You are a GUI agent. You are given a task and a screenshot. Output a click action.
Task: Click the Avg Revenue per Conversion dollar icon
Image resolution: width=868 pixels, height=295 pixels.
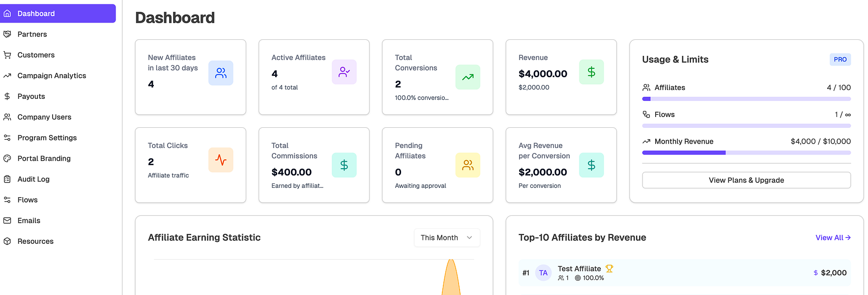point(591,165)
